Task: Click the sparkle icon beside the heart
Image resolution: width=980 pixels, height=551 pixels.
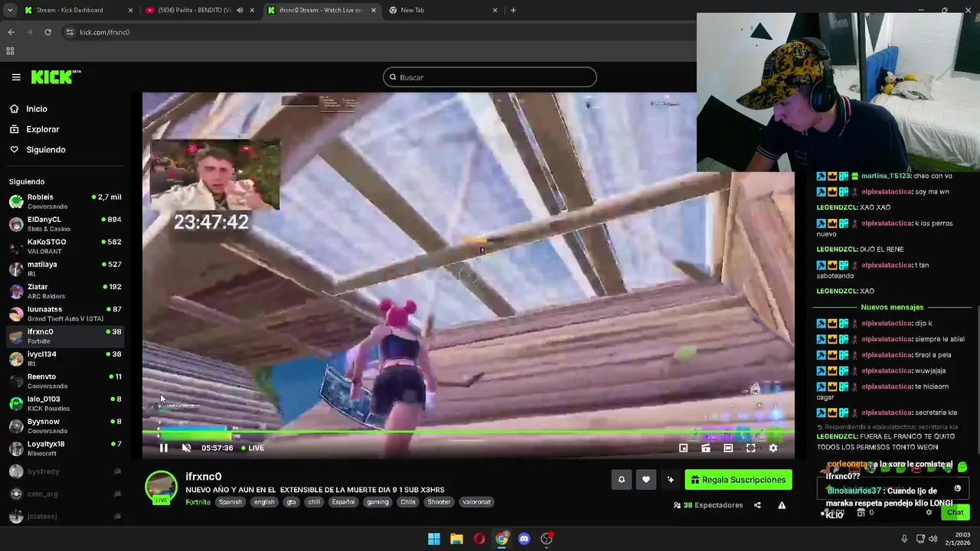Action: (x=671, y=480)
